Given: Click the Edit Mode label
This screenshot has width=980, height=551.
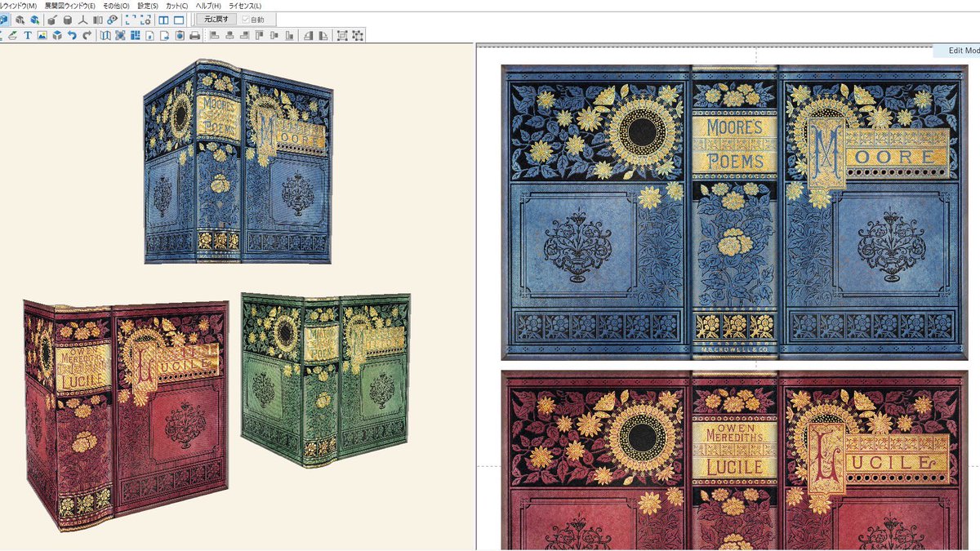Looking at the screenshot, I should pyautogui.click(x=963, y=51).
